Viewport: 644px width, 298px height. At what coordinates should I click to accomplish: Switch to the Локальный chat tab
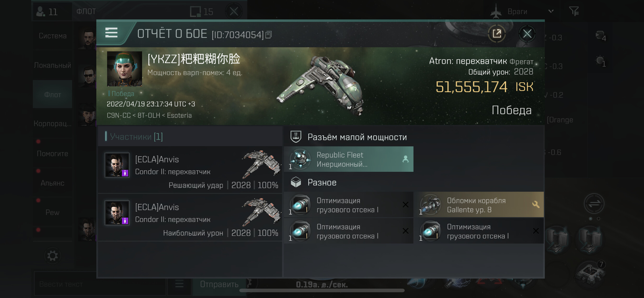coord(52,65)
